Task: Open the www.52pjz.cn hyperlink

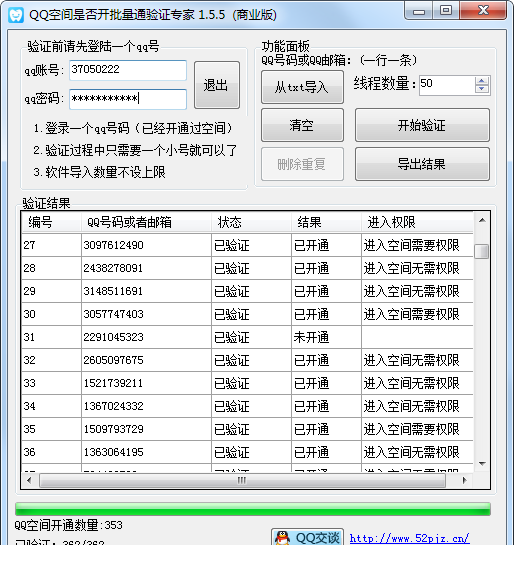Action: tap(409, 538)
